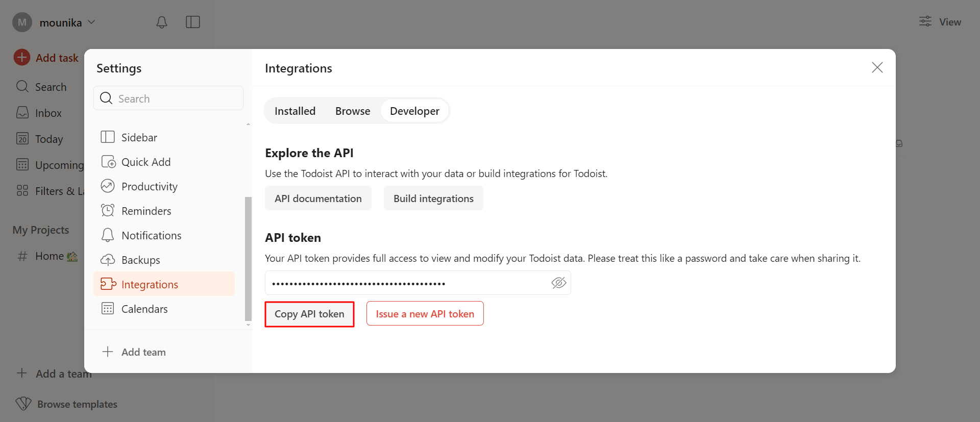Click Copy API token button

(309, 314)
